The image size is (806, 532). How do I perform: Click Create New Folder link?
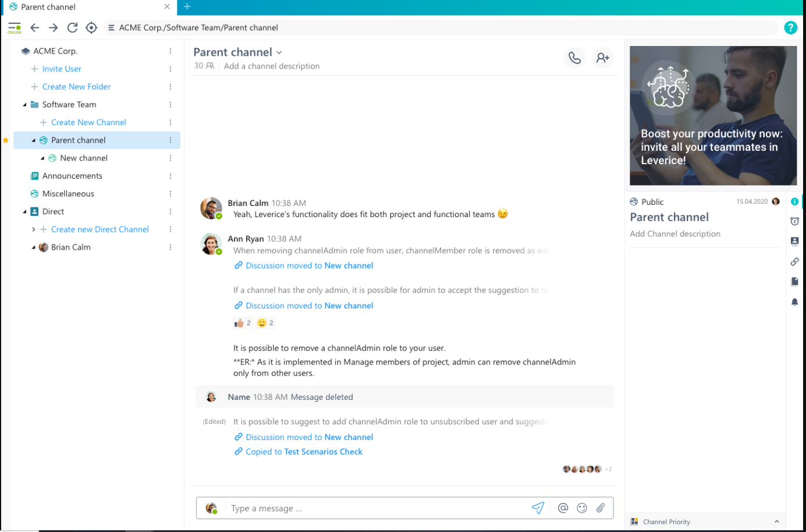tap(76, 87)
